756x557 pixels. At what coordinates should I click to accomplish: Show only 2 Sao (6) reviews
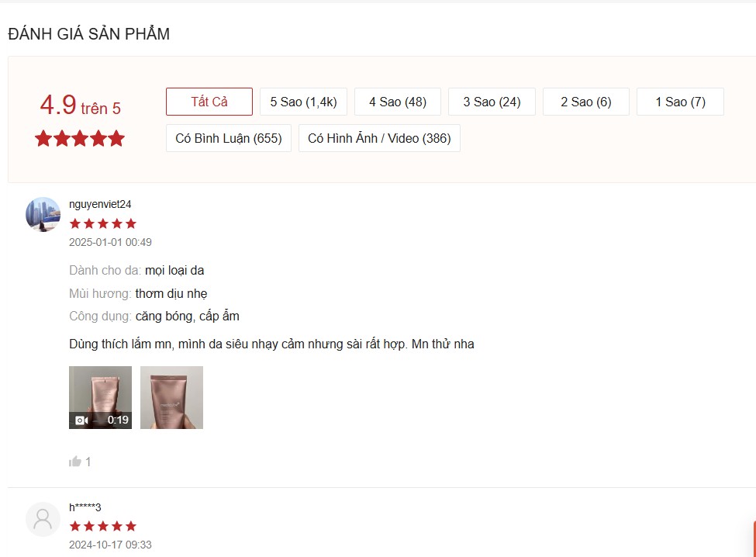(586, 102)
